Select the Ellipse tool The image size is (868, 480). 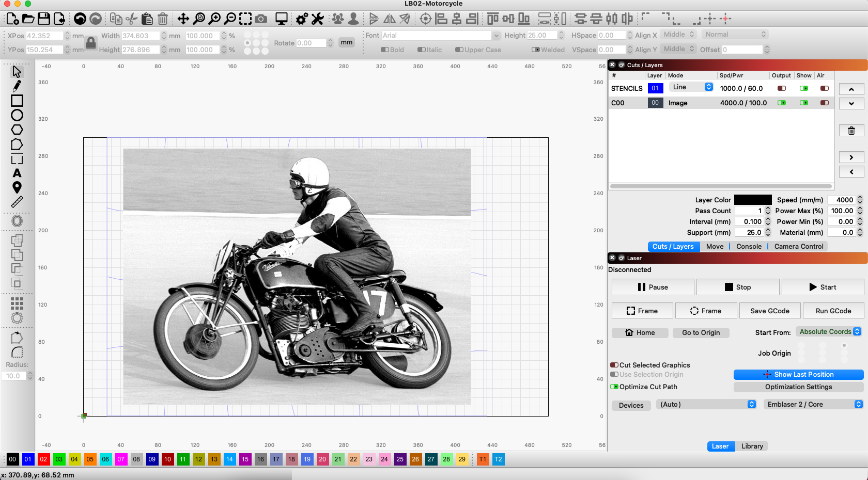(x=17, y=116)
